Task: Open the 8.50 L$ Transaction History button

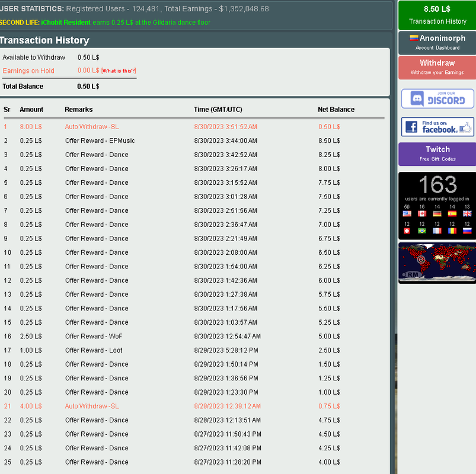Action: coord(437,15)
